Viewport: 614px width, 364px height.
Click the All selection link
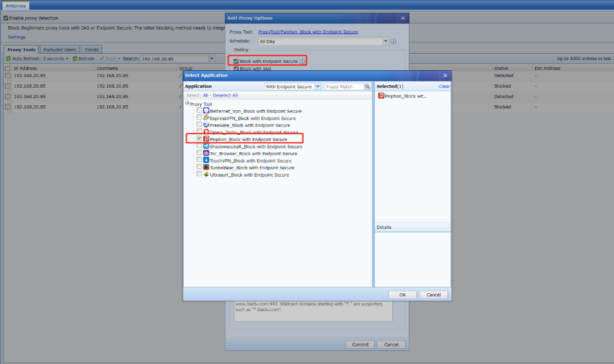click(206, 96)
